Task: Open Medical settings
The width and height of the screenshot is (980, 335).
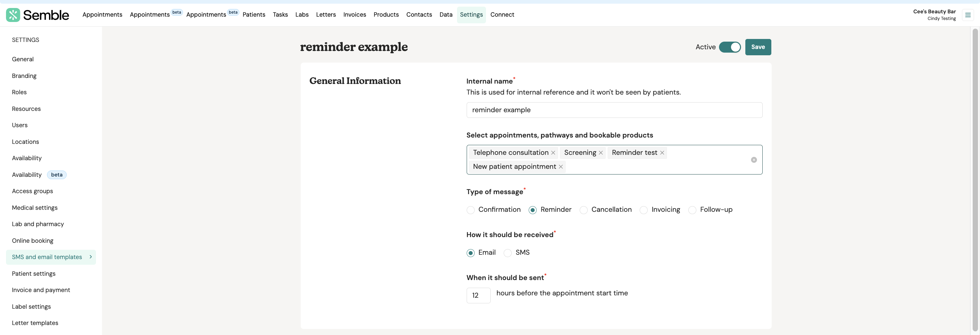Action: 35,208
